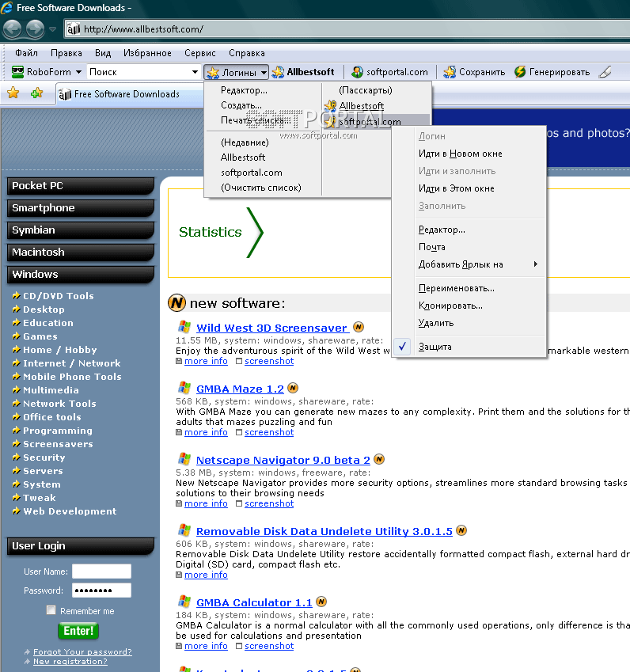Choose Идти в Этом окне
630x672 pixels.
pyautogui.click(x=457, y=188)
